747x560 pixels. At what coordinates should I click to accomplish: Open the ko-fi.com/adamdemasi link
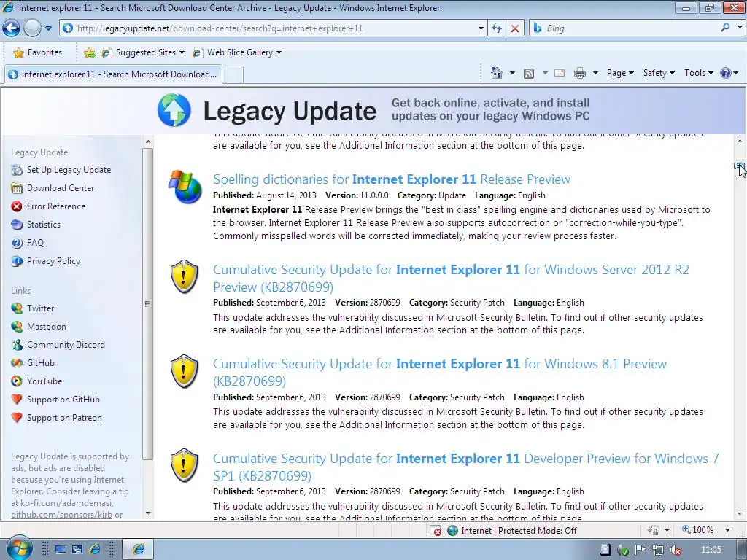click(x=66, y=503)
